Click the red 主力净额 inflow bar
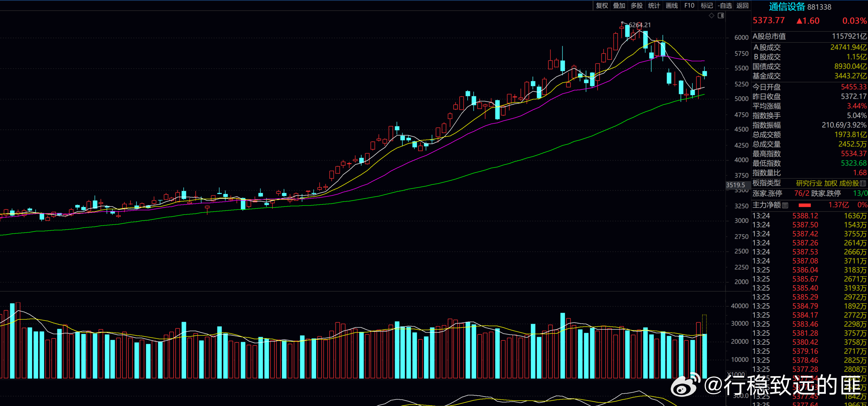 tap(805, 205)
